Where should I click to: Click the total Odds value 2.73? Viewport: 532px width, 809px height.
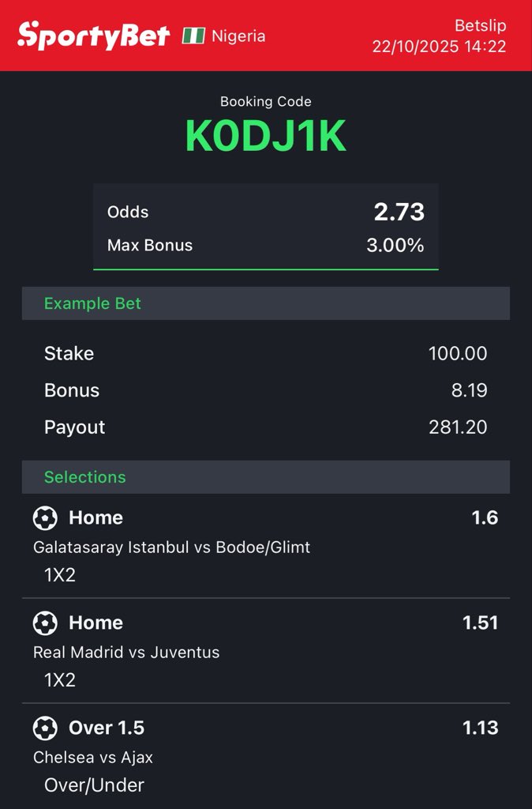tap(399, 212)
